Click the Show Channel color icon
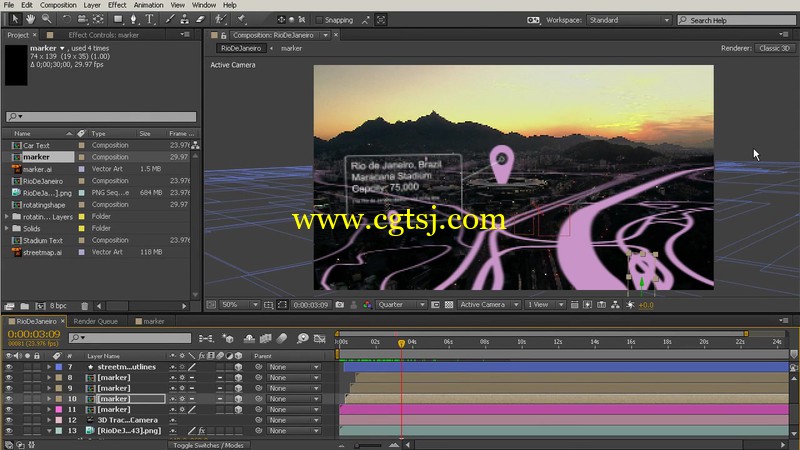Image resolution: width=800 pixels, height=450 pixels. [x=367, y=305]
